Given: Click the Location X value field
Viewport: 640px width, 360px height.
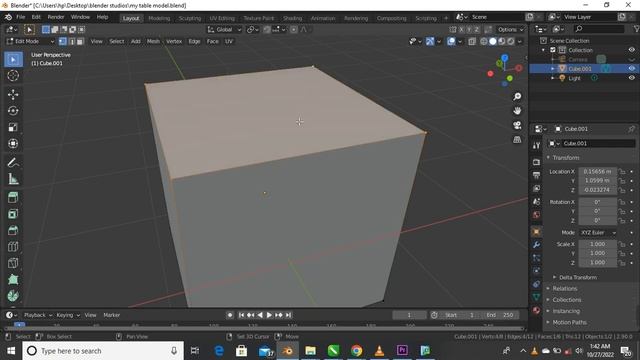Looking at the screenshot, I should pyautogui.click(x=598, y=171).
